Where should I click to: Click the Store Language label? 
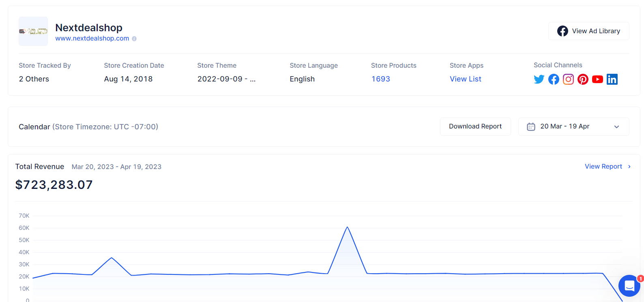pyautogui.click(x=313, y=66)
